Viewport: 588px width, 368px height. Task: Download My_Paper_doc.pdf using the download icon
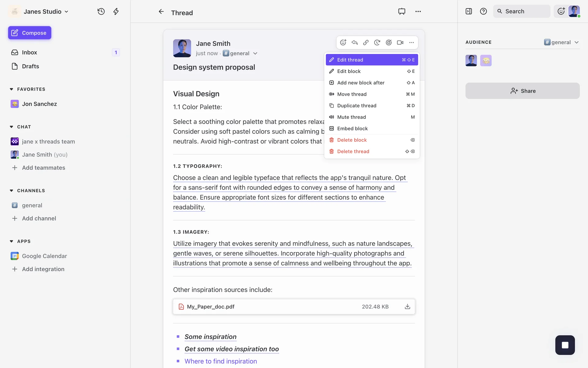(x=407, y=307)
